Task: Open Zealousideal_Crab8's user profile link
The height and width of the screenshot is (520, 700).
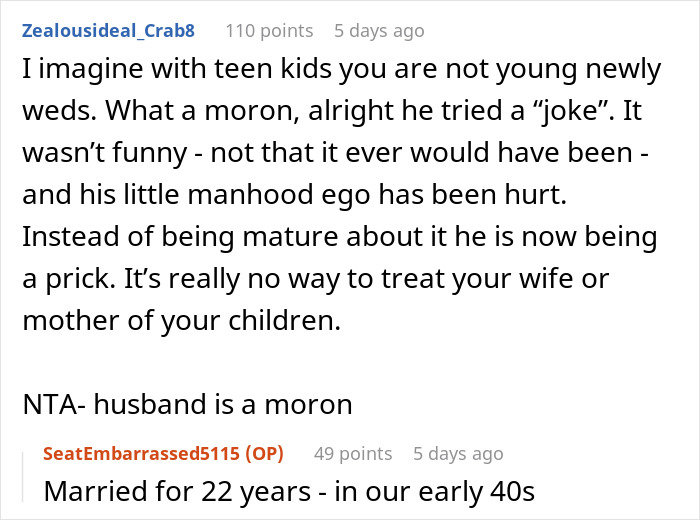Action: [x=108, y=31]
